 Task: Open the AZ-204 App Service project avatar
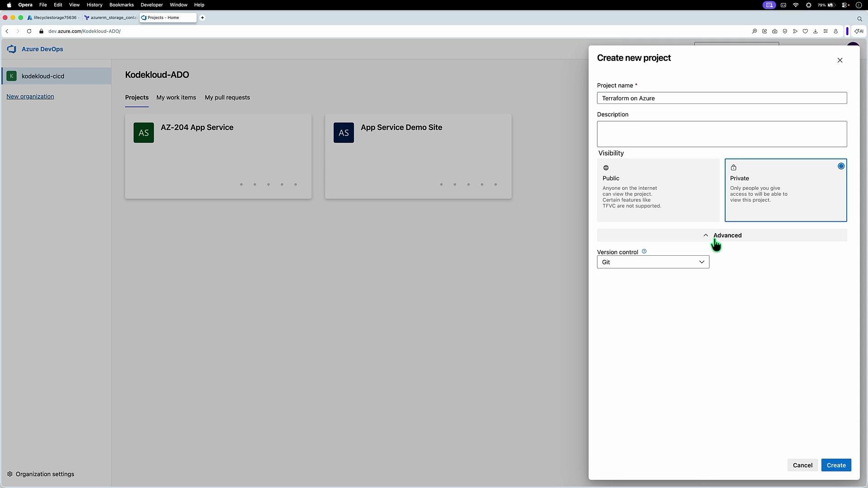[144, 133]
